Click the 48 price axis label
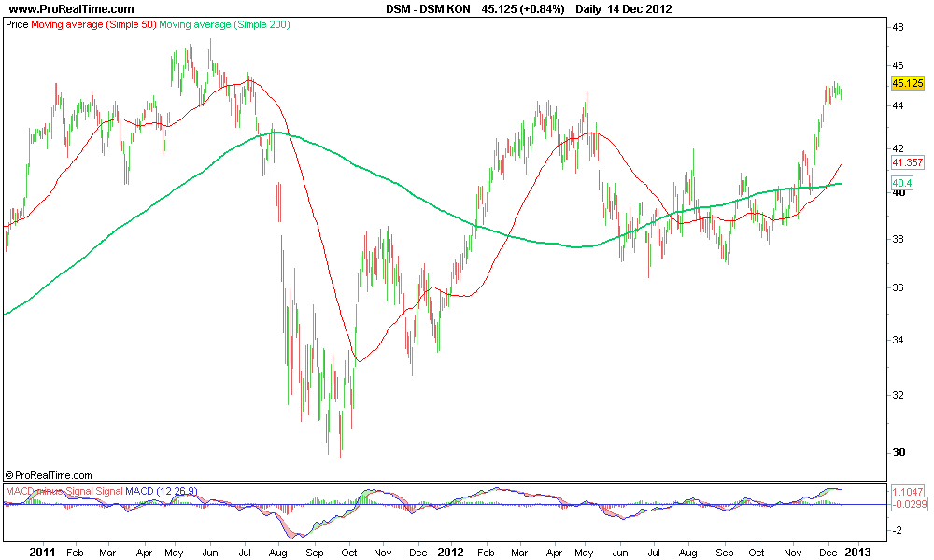The width and height of the screenshot is (934, 560). pos(899,27)
